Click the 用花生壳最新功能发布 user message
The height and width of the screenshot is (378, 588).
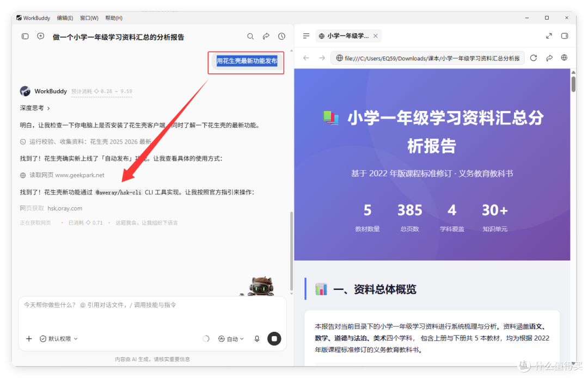pyautogui.click(x=247, y=61)
